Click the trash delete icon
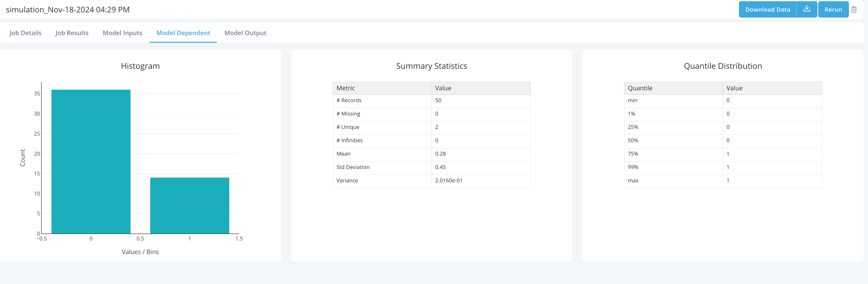The height and width of the screenshot is (284, 868). point(854,9)
